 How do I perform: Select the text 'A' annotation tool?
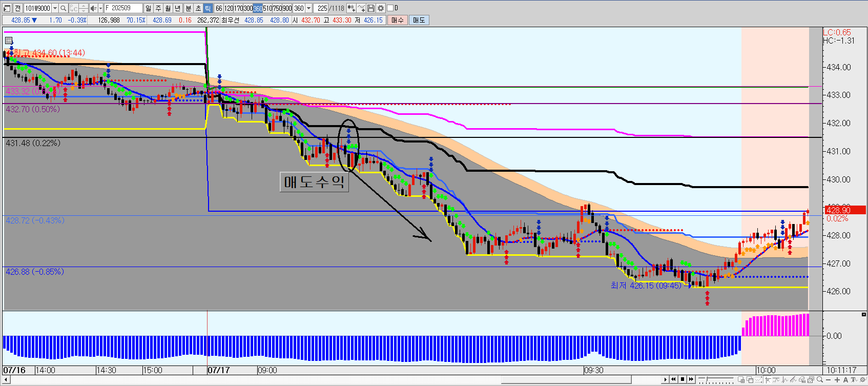[845, 380]
